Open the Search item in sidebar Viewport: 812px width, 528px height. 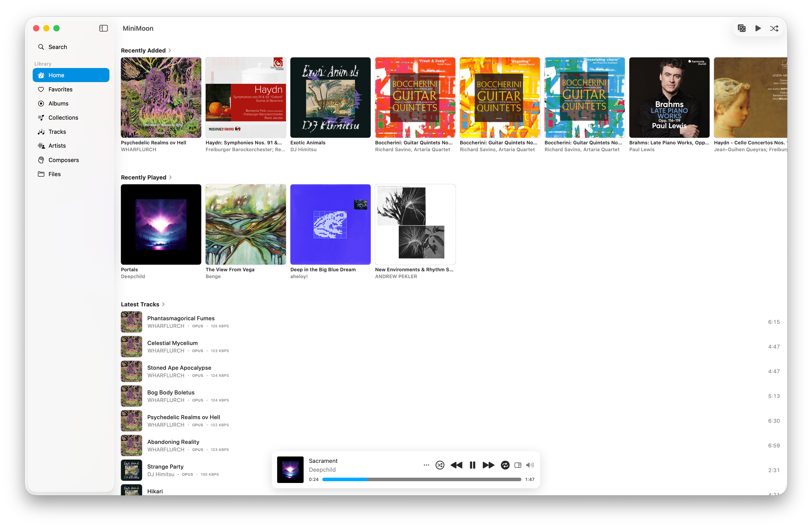click(x=58, y=47)
